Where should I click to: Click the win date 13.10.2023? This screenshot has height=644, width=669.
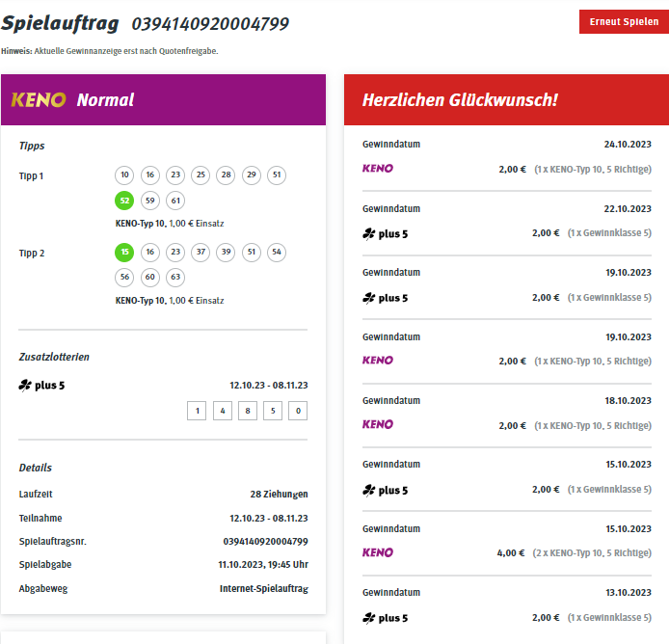[629, 593]
